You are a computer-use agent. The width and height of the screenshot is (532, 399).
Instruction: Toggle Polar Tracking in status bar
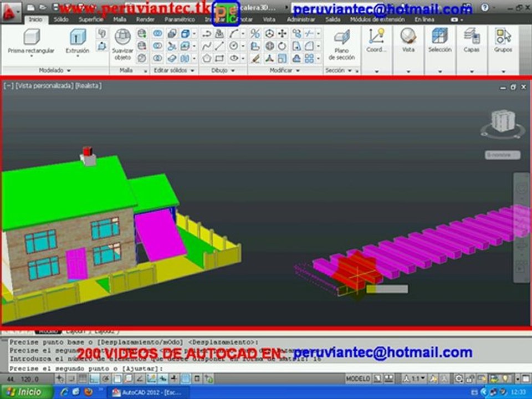[105, 378]
